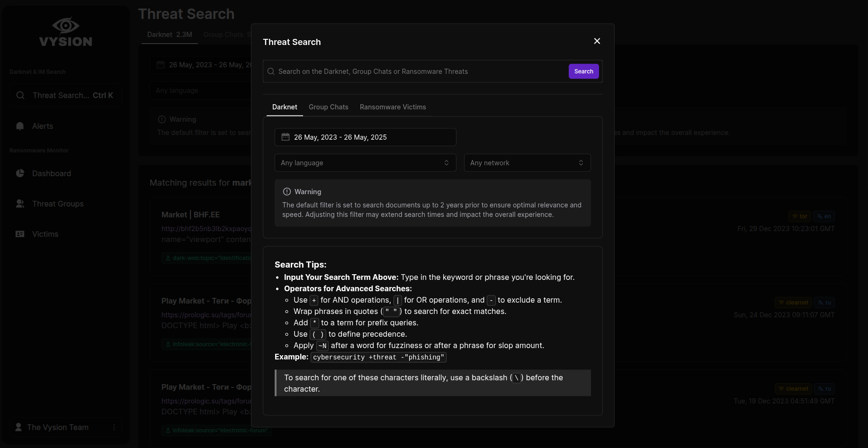Select the Darknet tab in modal

(285, 107)
